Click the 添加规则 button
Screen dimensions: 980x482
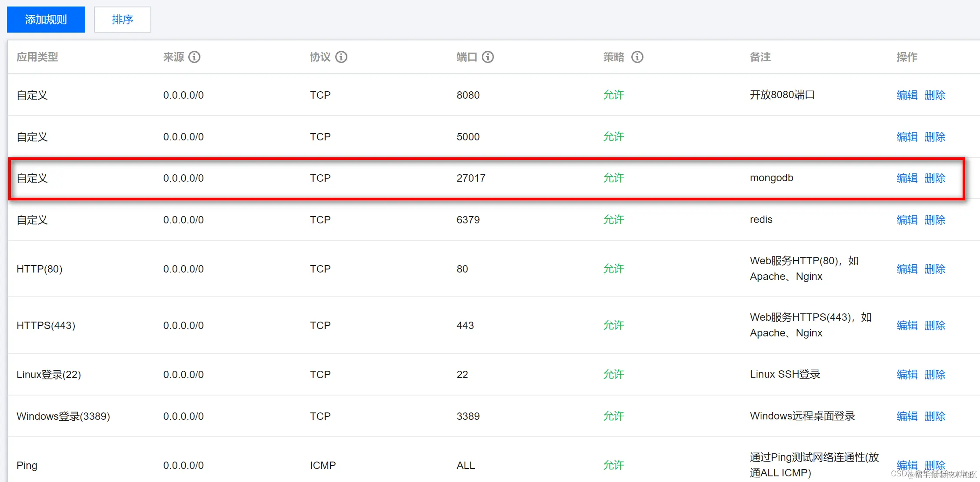click(46, 20)
